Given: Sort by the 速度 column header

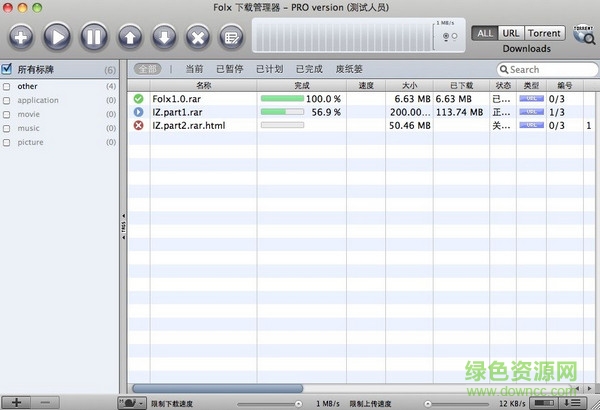Looking at the screenshot, I should coord(366,85).
